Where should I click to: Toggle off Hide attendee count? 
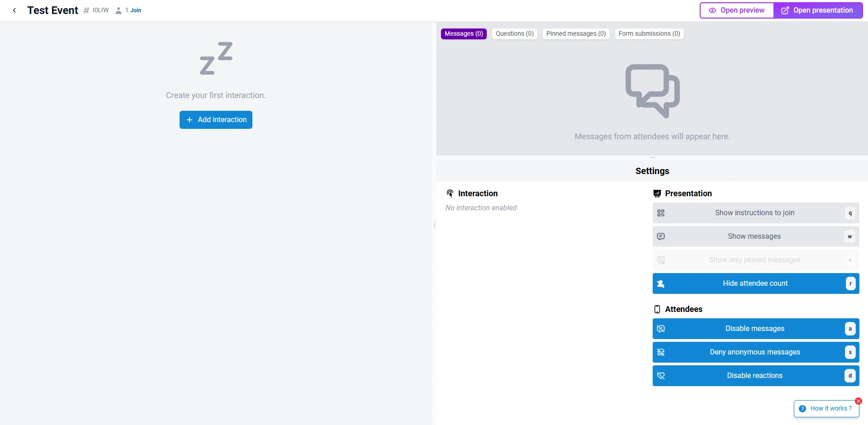[x=755, y=283]
